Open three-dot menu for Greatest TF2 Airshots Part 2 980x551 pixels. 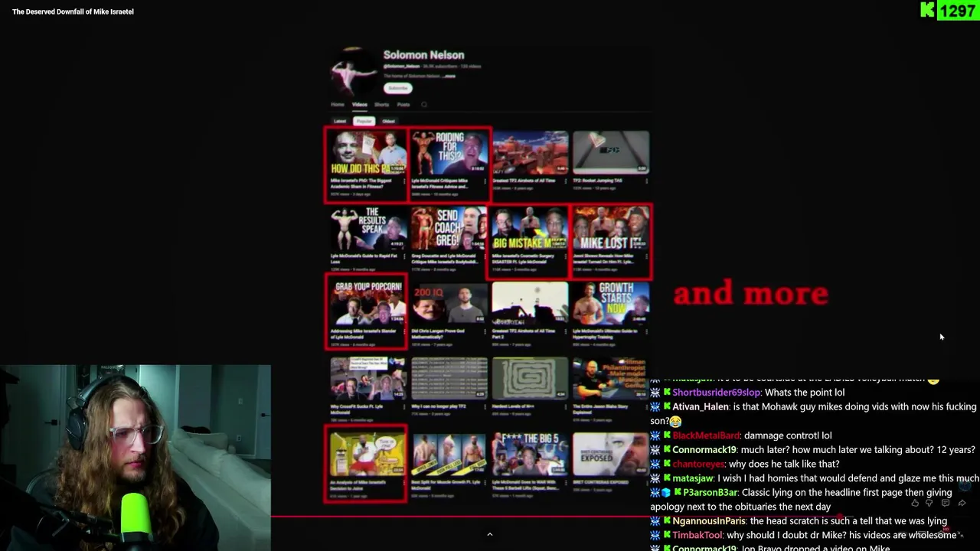click(x=565, y=331)
